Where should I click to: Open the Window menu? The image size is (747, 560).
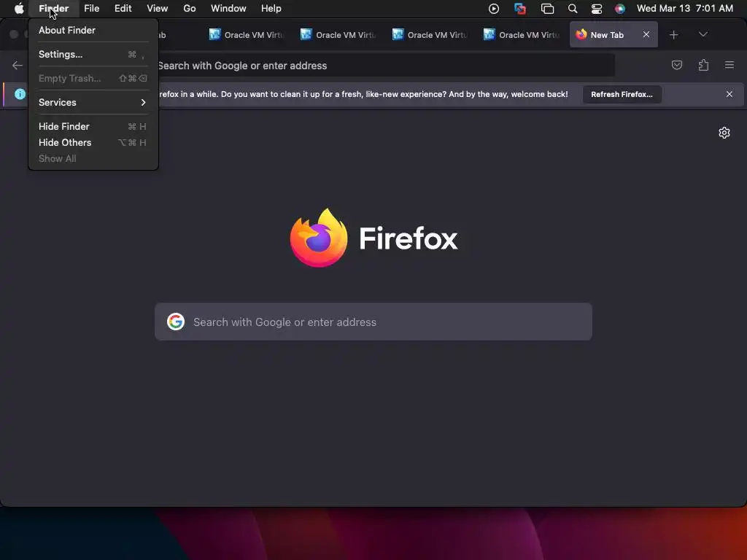point(228,9)
